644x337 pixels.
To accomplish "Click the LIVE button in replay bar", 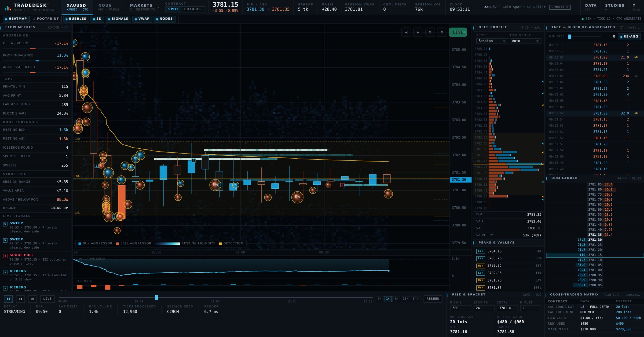I will [47, 299].
